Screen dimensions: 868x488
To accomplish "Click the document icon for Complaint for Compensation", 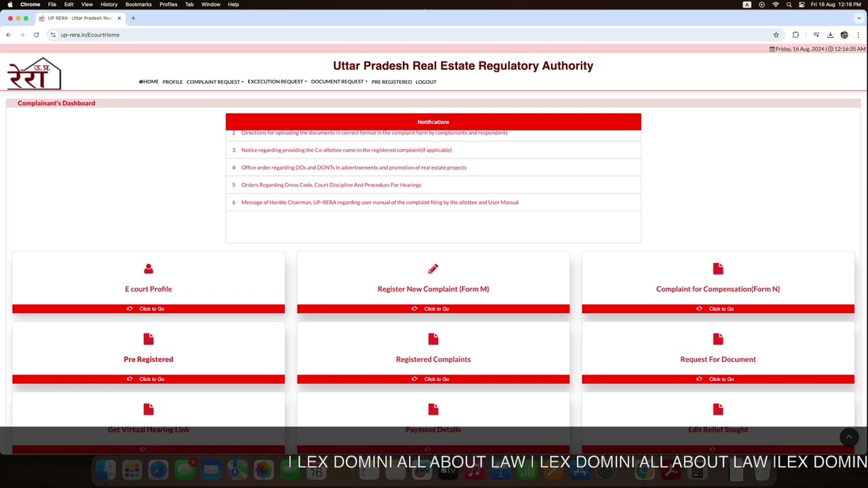I will point(718,269).
